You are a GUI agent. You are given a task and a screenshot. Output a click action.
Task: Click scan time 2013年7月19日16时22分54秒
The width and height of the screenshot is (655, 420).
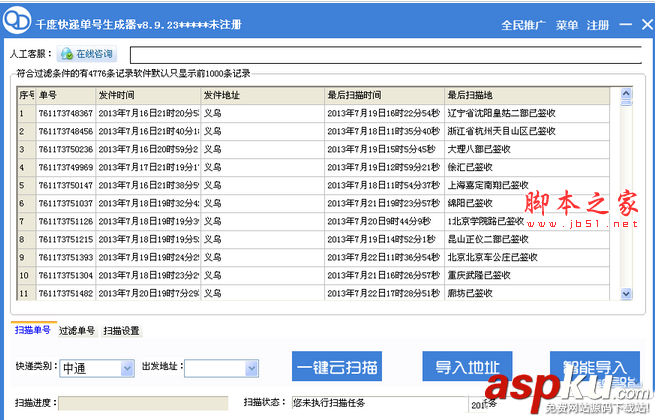click(x=383, y=113)
